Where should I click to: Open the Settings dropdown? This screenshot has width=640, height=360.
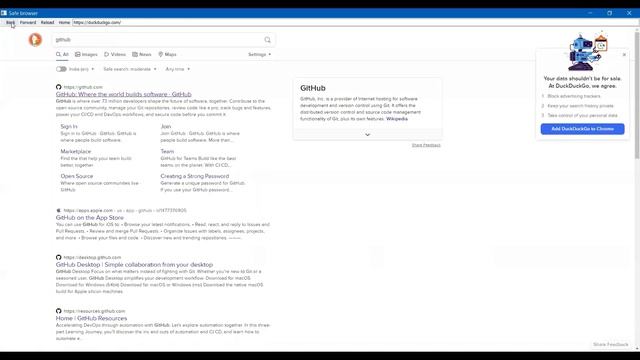click(x=260, y=54)
